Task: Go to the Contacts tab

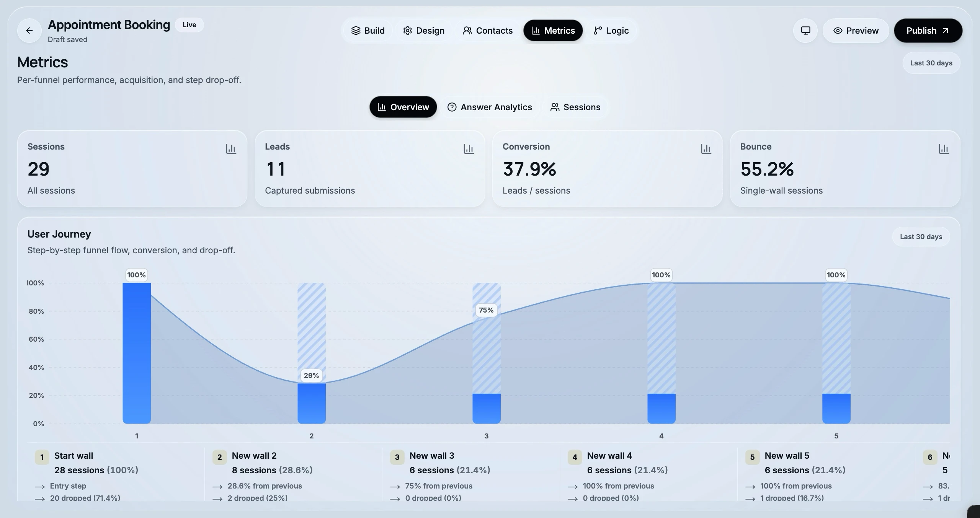Action: 488,31
